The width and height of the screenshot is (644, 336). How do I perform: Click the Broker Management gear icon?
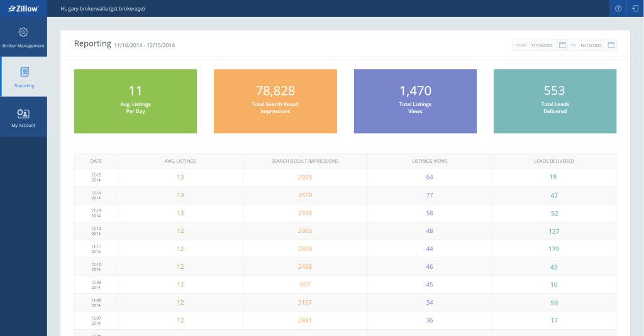(x=23, y=32)
